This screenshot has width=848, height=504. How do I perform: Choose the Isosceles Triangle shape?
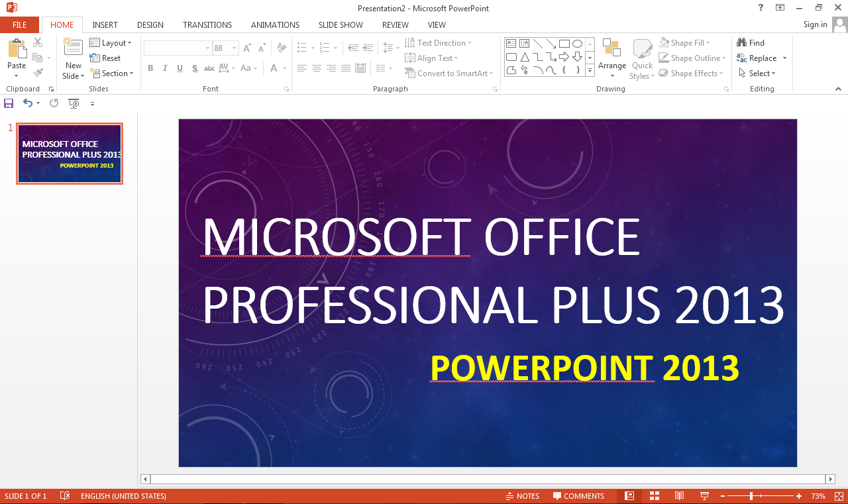pyautogui.click(x=524, y=56)
